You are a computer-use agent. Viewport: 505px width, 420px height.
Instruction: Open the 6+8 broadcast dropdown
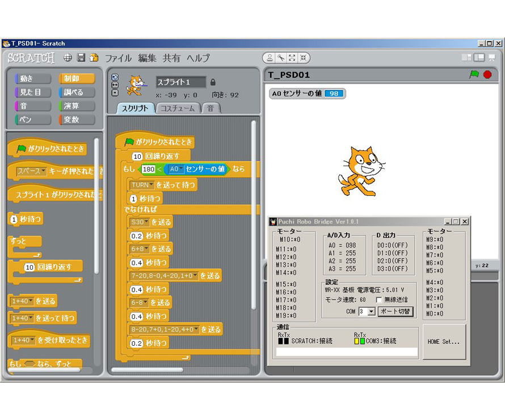click(140, 249)
